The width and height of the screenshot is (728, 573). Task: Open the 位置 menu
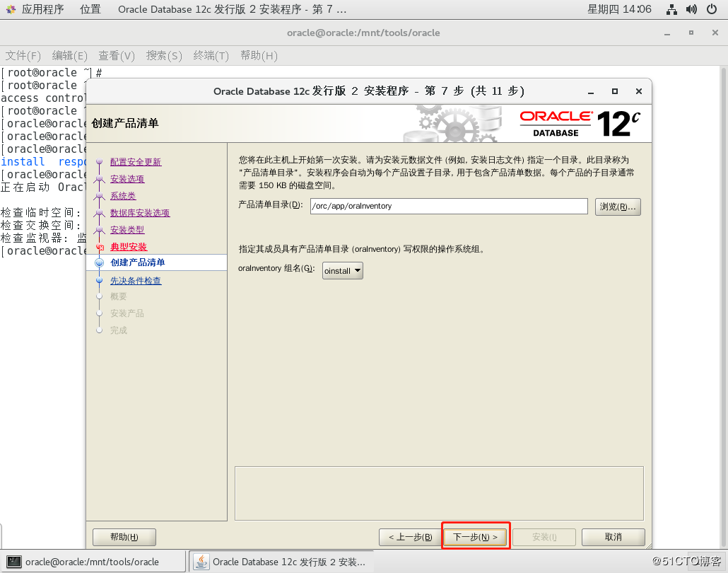click(90, 9)
